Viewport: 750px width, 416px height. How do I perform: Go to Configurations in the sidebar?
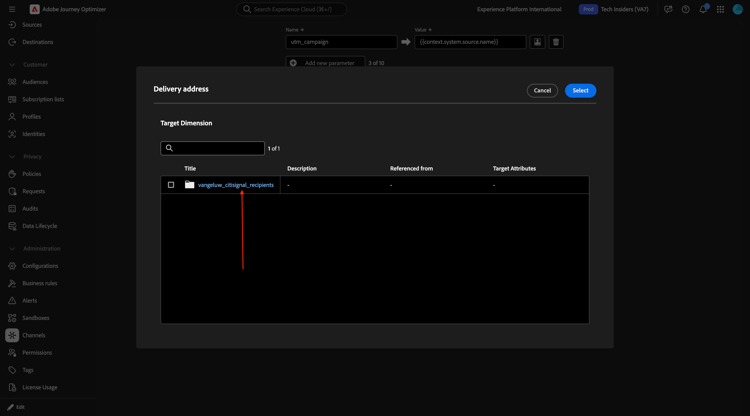pyautogui.click(x=40, y=266)
